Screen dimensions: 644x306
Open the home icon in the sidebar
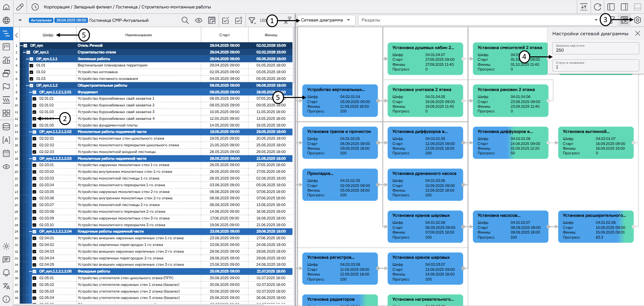pos(6,7)
